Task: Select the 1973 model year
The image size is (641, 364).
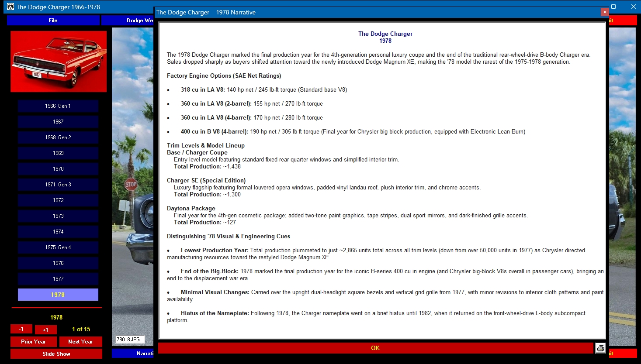Action: (x=58, y=216)
